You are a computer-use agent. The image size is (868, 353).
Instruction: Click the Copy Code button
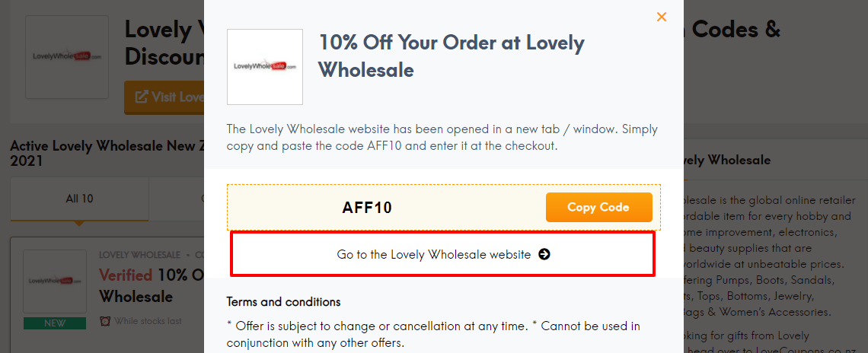click(599, 208)
